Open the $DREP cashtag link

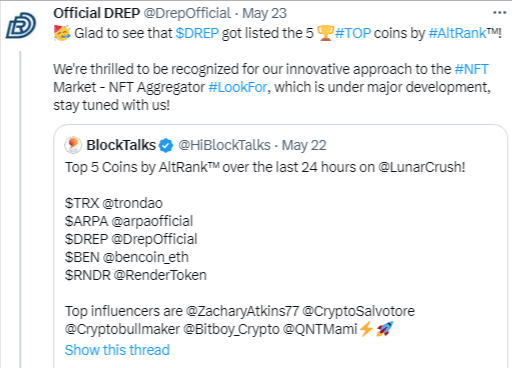(197, 33)
